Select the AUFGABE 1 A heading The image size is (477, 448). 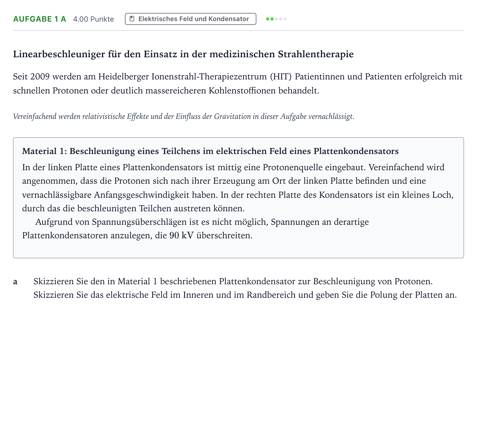pos(40,19)
